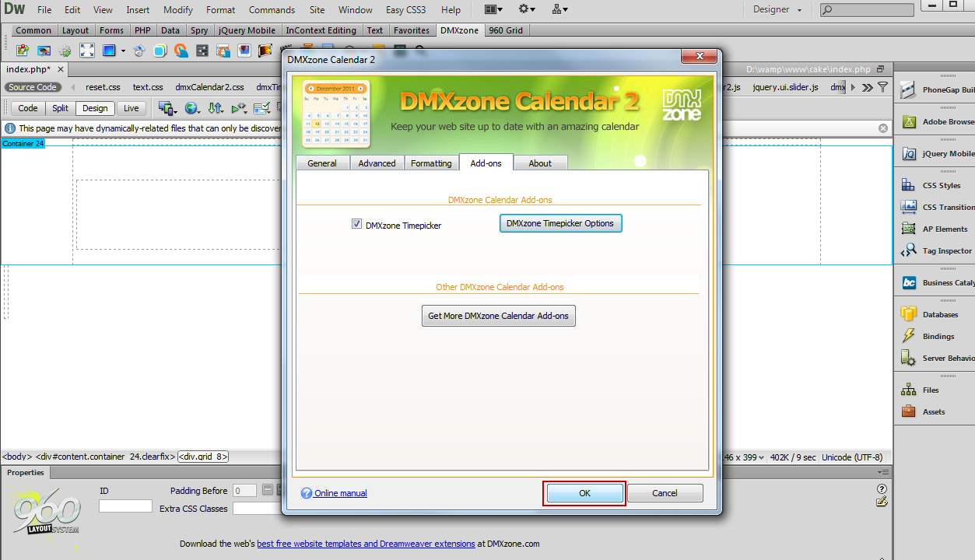975x560 pixels.
Task: Click the ID input field in Properties
Action: pyautogui.click(x=125, y=506)
